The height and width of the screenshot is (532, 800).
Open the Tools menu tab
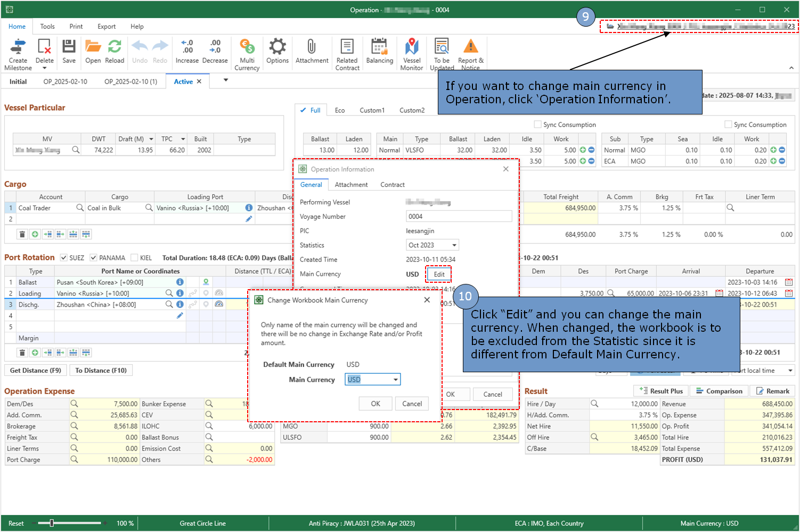click(47, 27)
